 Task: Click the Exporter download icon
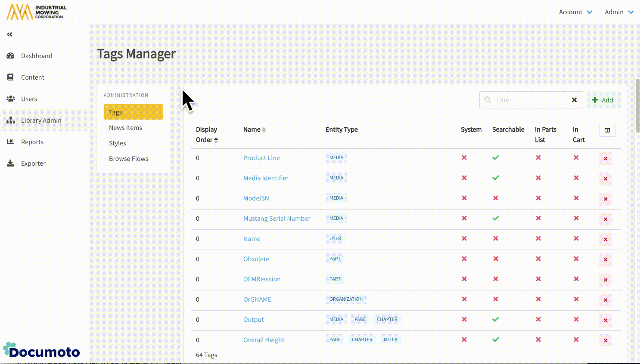[x=11, y=163]
